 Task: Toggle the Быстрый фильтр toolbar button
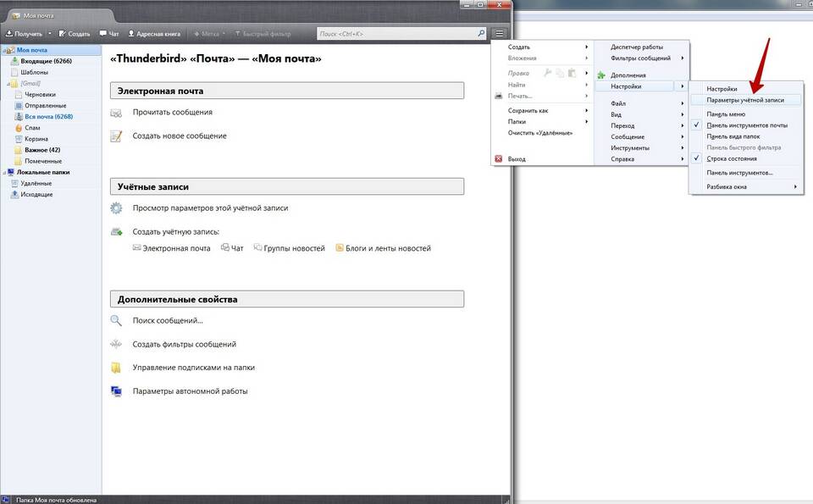tap(263, 34)
